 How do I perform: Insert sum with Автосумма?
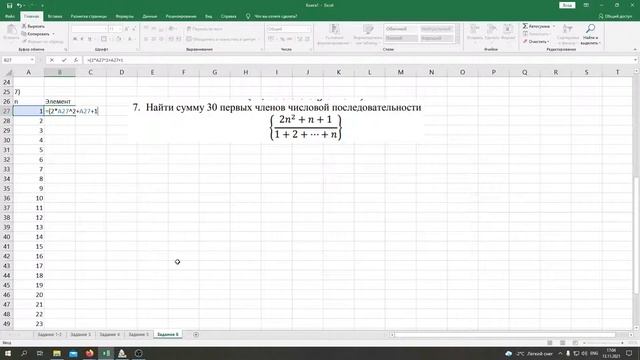click(536, 26)
